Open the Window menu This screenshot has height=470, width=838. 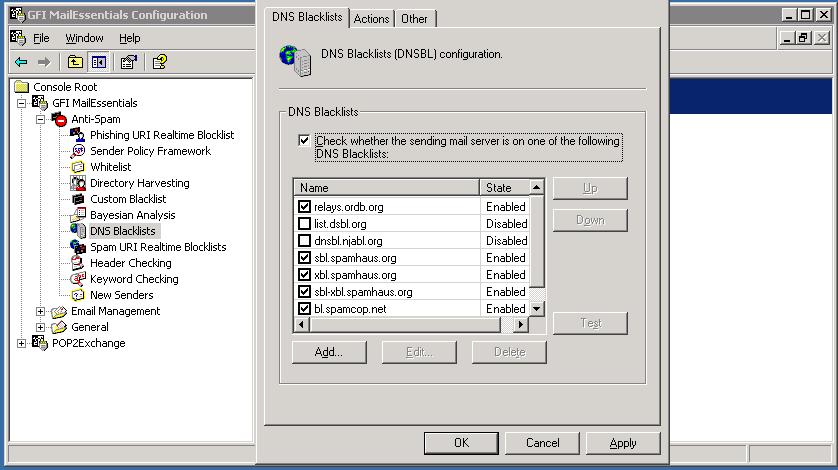click(x=84, y=38)
